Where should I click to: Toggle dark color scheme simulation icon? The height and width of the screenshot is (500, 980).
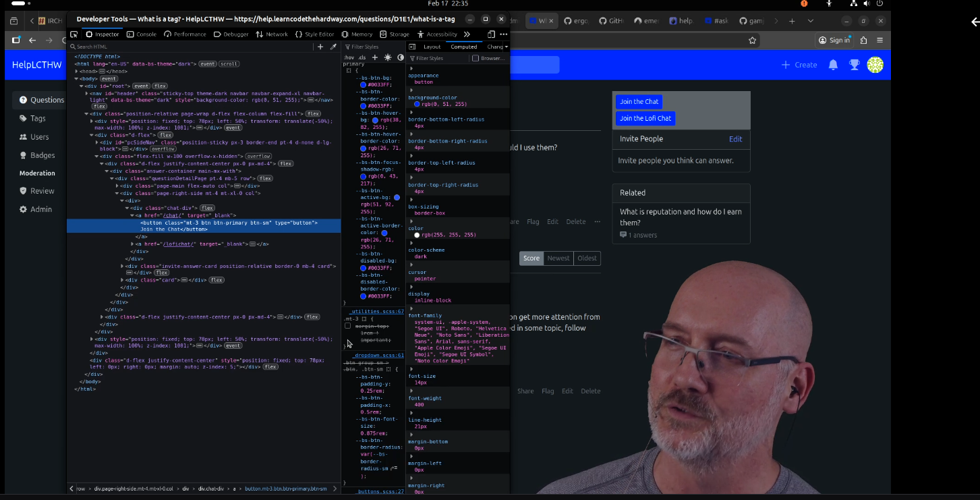(400, 58)
